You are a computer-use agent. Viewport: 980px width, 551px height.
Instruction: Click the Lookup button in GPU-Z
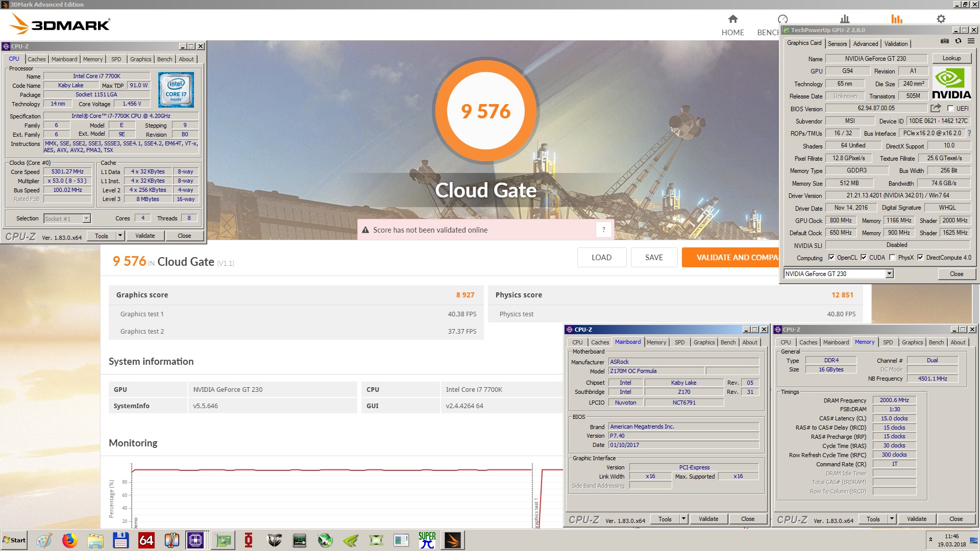click(951, 58)
